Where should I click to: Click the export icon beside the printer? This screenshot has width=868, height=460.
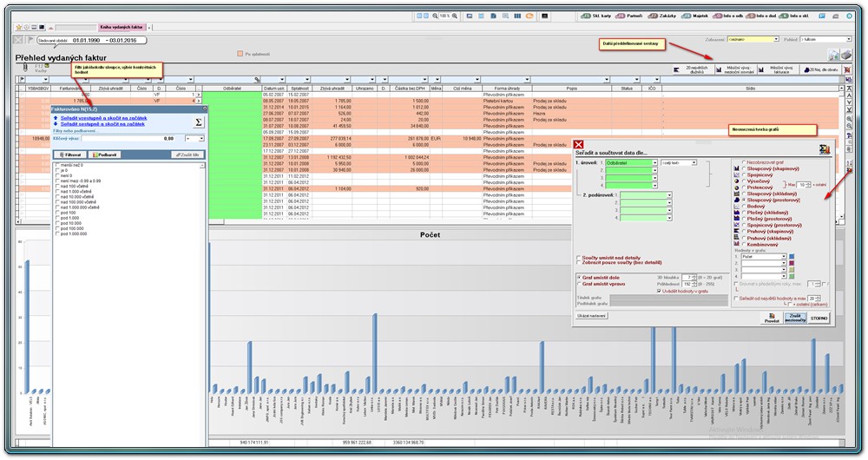pos(833,55)
